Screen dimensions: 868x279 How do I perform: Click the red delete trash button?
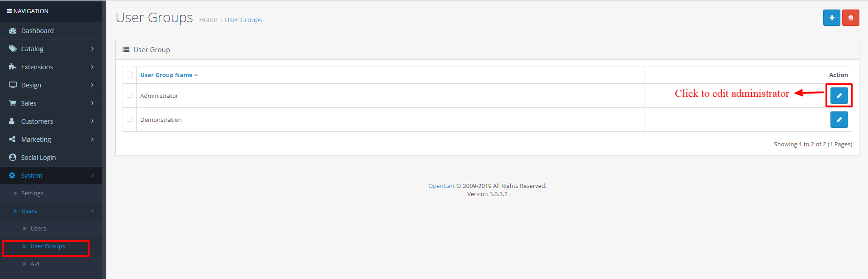850,18
